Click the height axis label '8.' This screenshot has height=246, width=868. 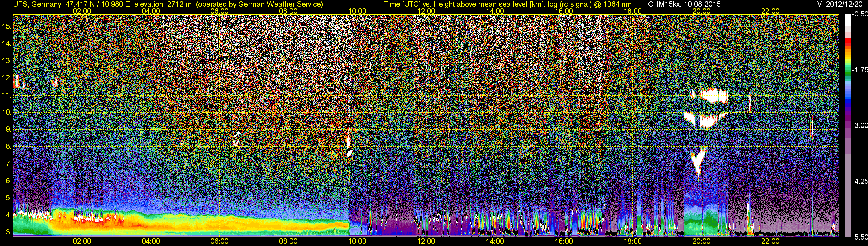tap(8, 147)
